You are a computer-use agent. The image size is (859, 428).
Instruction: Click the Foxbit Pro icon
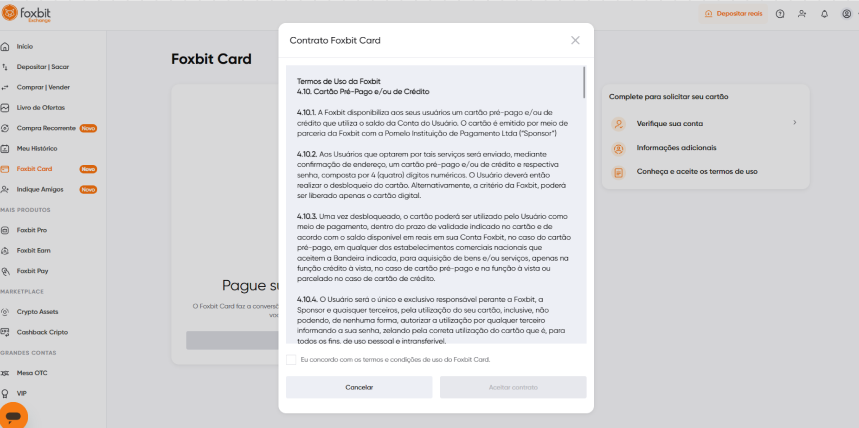(x=5, y=230)
